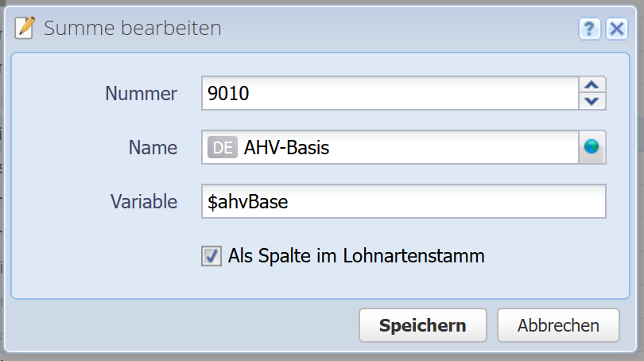Focus the Nummer field containing 9010
The height and width of the screenshot is (361, 644).
point(390,93)
